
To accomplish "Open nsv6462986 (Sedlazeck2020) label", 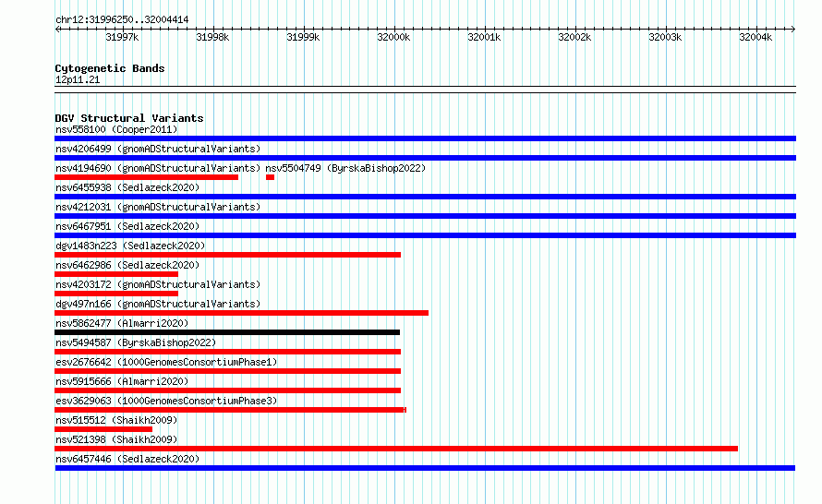I will point(127,265).
